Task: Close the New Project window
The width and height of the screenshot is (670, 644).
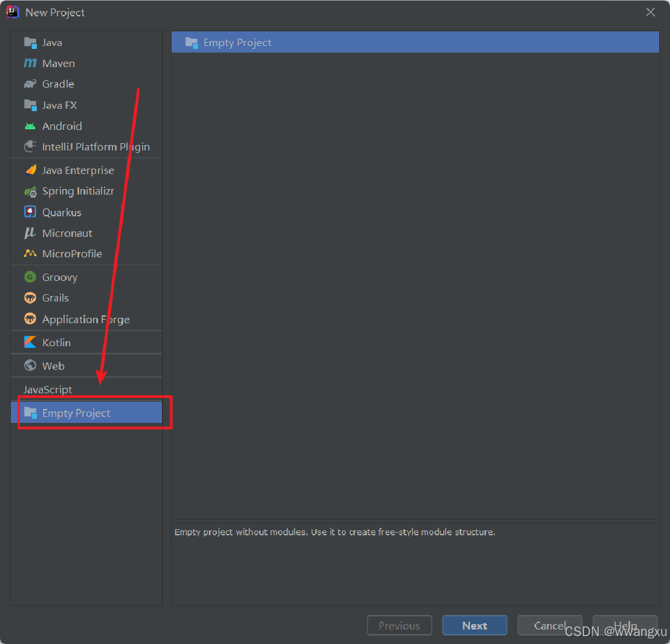Action: pos(650,12)
